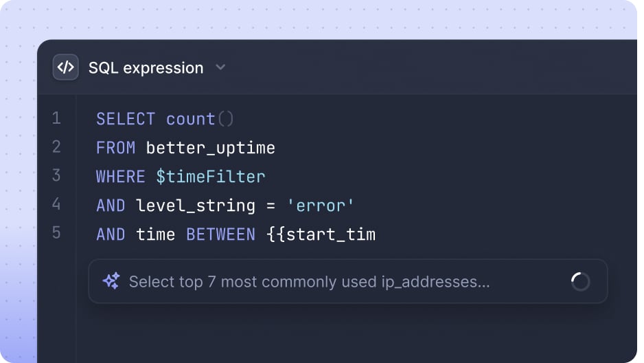The height and width of the screenshot is (363, 644).
Task: Open the SQL expression dropdown chevron
Action: point(220,67)
